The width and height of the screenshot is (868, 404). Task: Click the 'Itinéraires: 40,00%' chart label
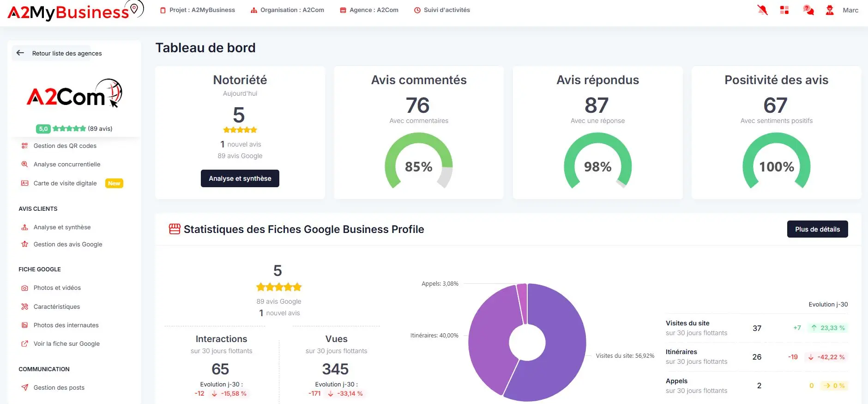pyautogui.click(x=434, y=335)
